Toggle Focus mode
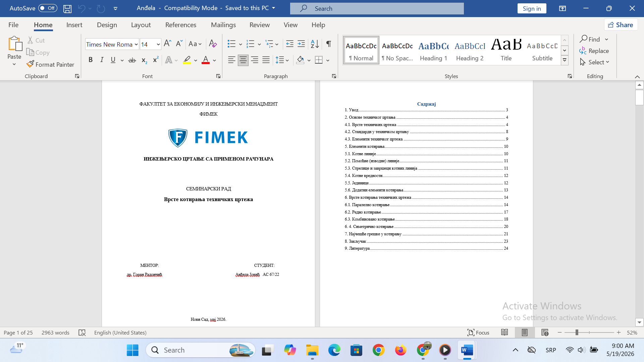 point(478,333)
